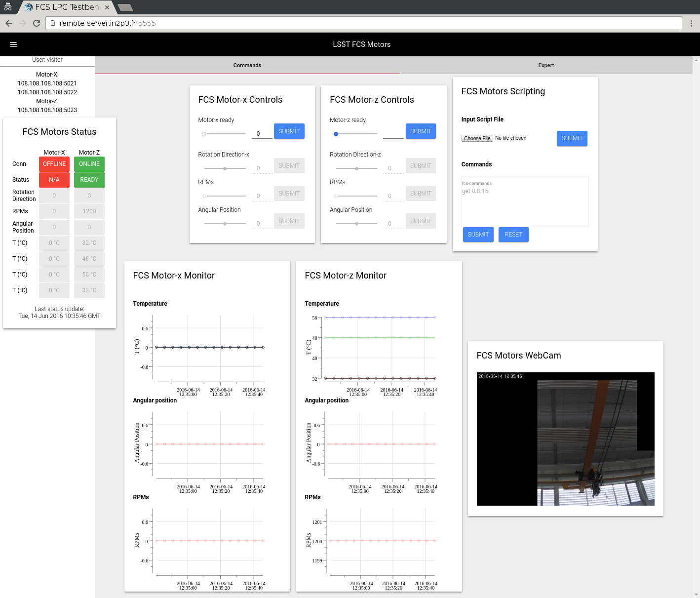
Task: Click Motor-z RPMs slider
Action: click(356, 196)
